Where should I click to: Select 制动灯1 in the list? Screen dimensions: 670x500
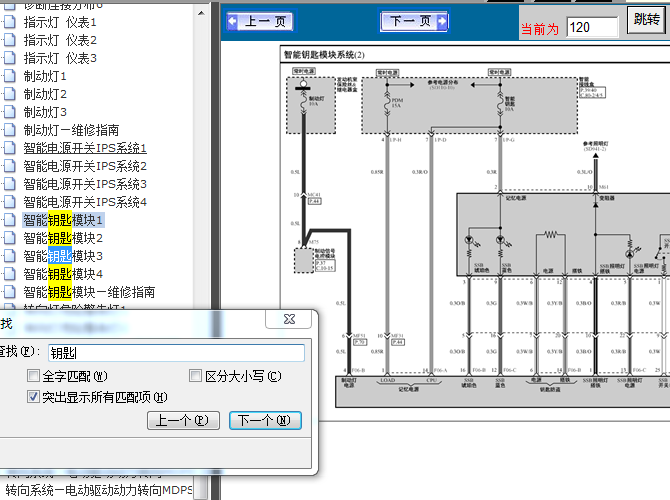coord(45,76)
